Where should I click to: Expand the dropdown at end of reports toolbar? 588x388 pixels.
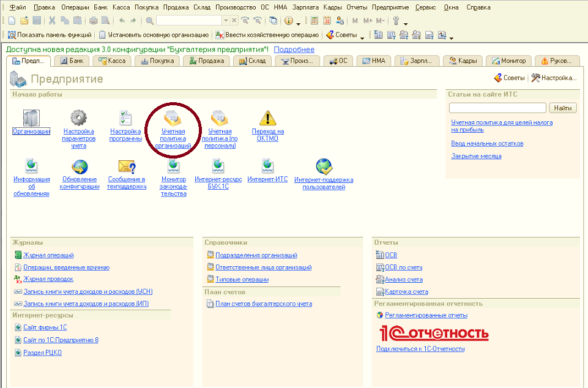pyautogui.click(x=452, y=37)
